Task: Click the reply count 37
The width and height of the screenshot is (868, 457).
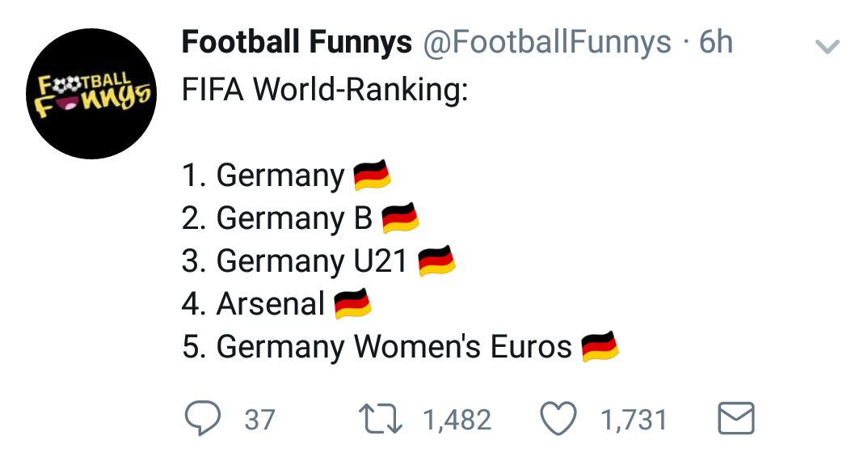Action: 259,420
